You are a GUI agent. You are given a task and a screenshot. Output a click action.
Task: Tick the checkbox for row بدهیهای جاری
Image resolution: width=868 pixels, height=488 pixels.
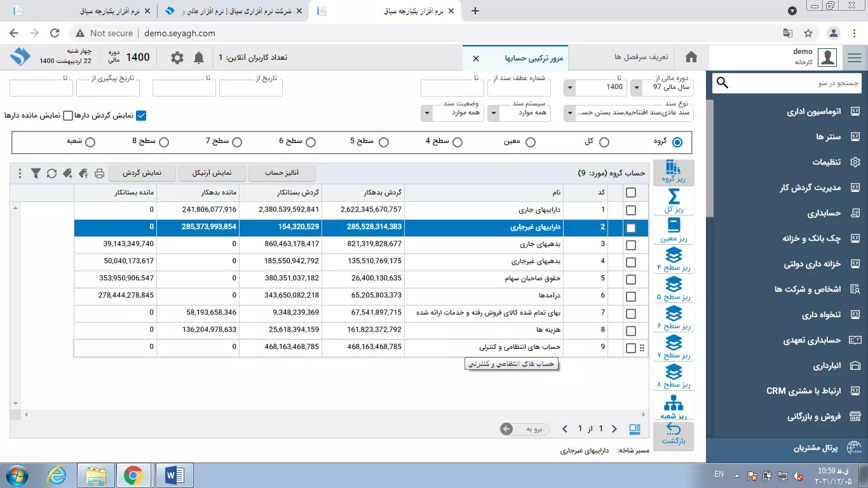point(630,245)
